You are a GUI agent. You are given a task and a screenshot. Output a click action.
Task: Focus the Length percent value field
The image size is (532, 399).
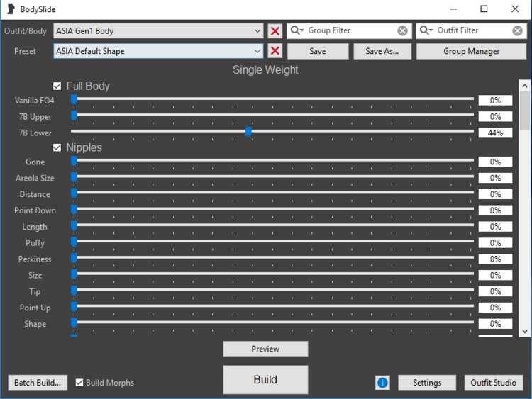(495, 227)
